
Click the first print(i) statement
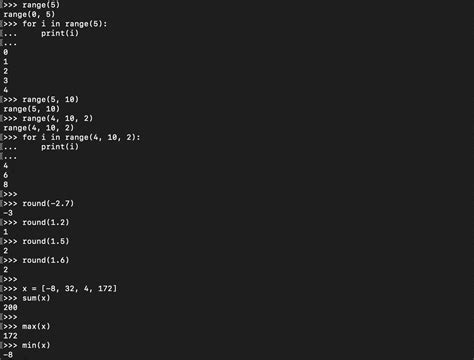click(60, 33)
